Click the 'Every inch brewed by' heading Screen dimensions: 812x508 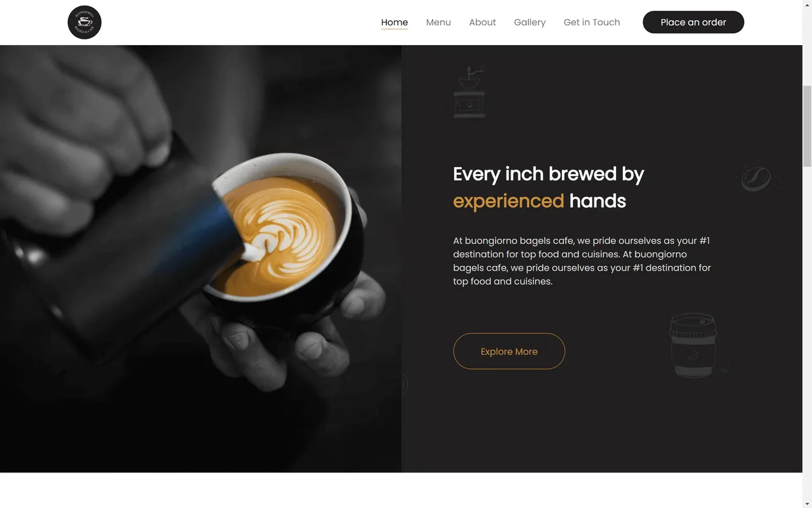click(x=548, y=174)
